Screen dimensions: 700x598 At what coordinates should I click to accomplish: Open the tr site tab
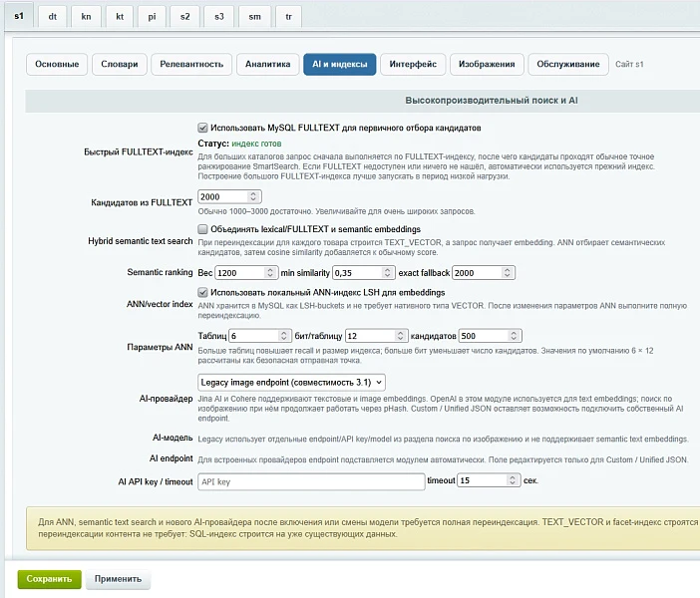(x=288, y=17)
